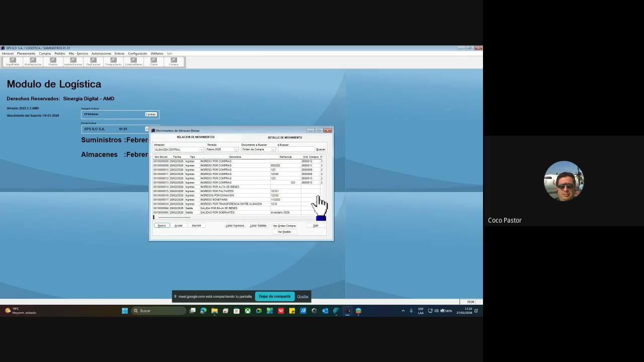Click the Ver Orden Compra button

pyautogui.click(x=284, y=226)
